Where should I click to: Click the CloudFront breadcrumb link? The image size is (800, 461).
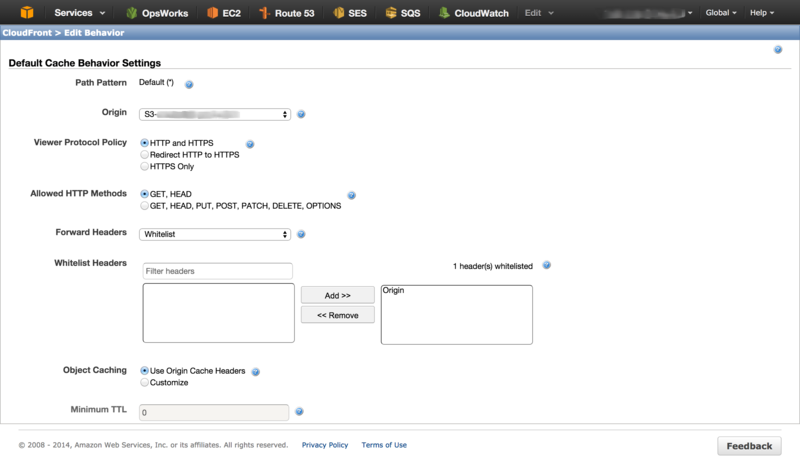click(27, 33)
